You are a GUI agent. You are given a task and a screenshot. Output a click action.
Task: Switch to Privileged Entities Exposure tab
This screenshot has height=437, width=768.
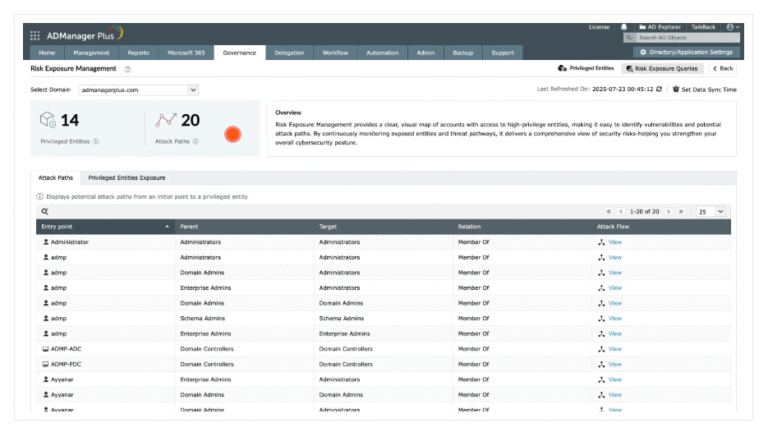(126, 178)
